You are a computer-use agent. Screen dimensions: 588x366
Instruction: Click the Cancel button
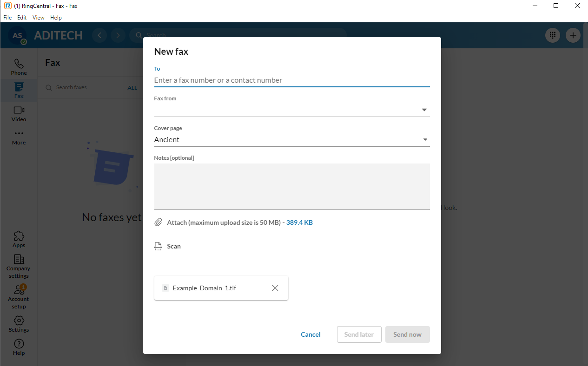(x=311, y=334)
